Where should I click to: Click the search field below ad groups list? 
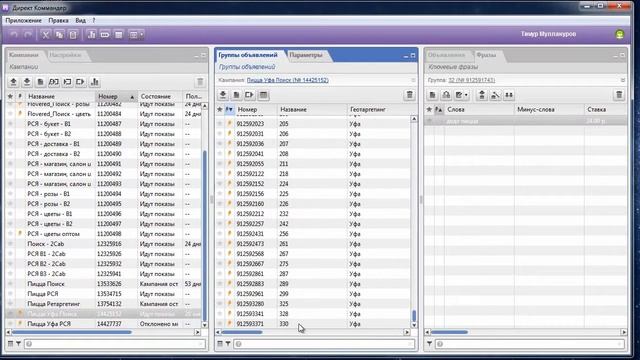[x=324, y=344]
